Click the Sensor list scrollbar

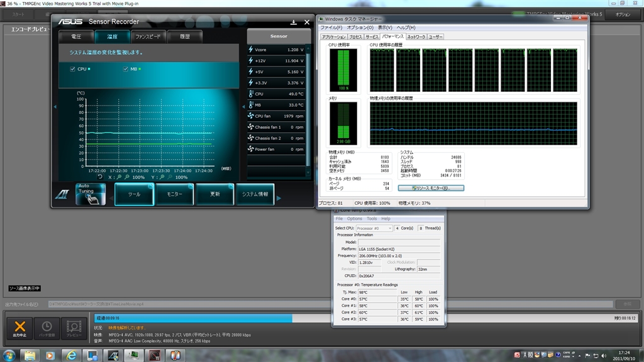click(x=308, y=111)
